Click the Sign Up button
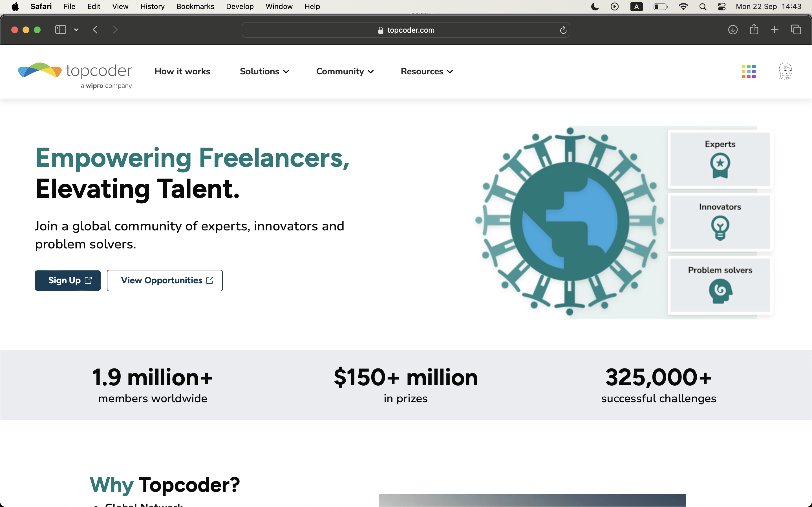812x507 pixels. tap(68, 280)
